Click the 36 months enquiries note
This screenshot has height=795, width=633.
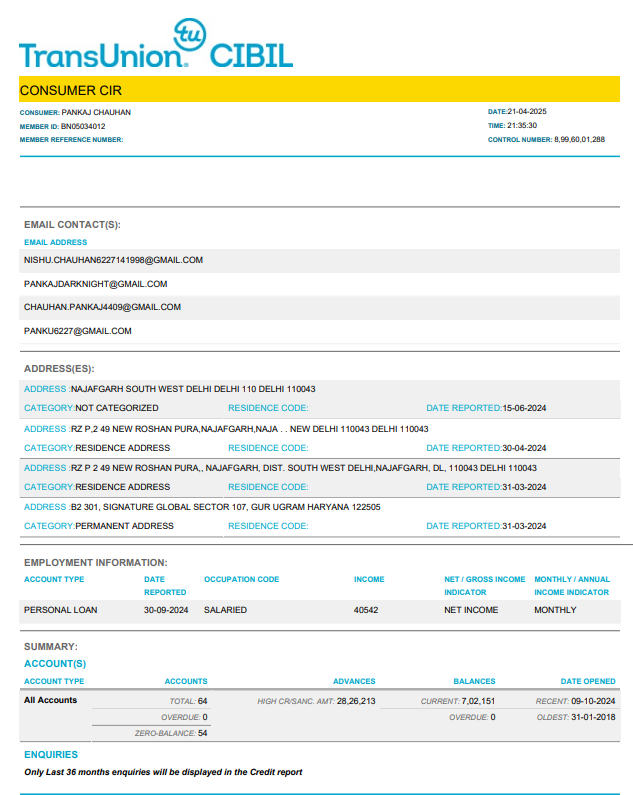(x=163, y=772)
